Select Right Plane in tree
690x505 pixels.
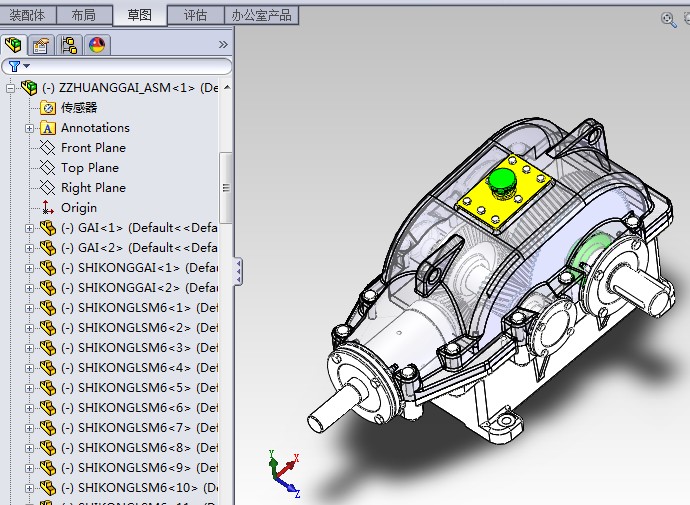(93, 188)
